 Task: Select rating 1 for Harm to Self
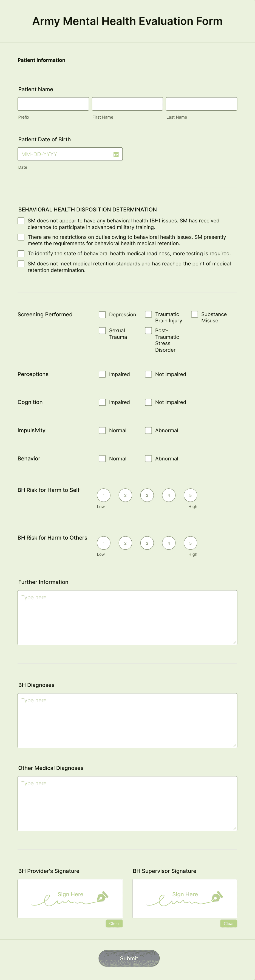pyautogui.click(x=104, y=495)
